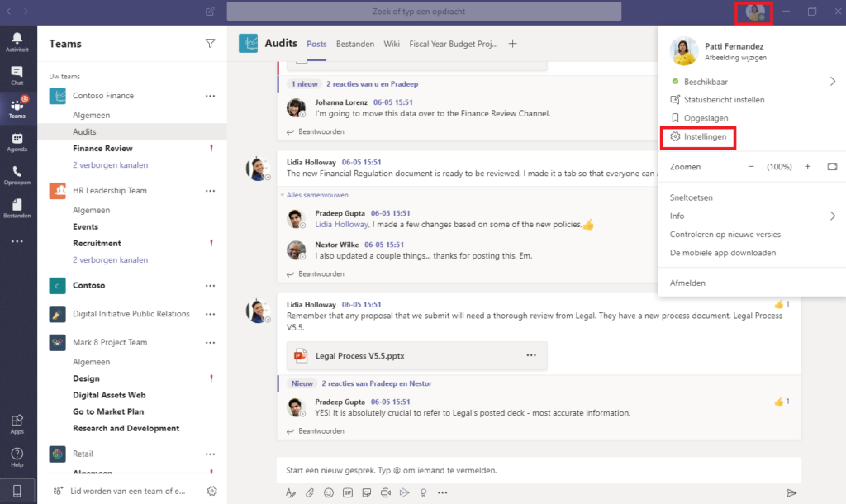Show 2 verborgen kanalen under Contoso Finance
The image size is (846, 504).
pyautogui.click(x=110, y=165)
